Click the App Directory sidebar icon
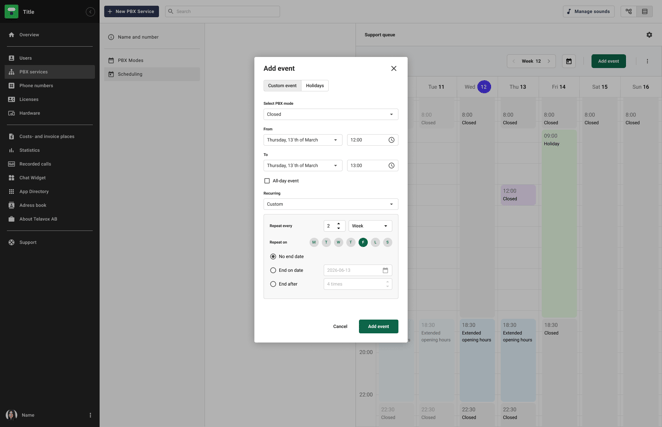This screenshot has width=662, height=427. coord(11,191)
